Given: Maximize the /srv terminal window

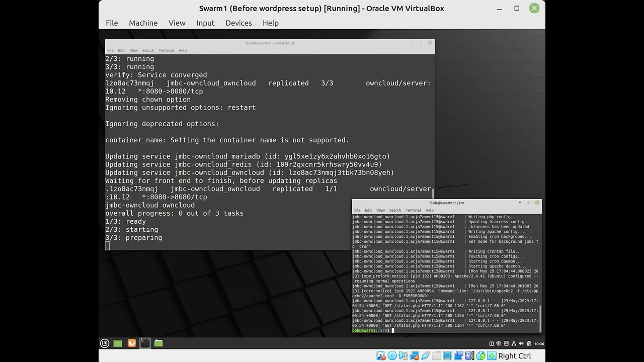Looking at the screenshot, I should point(528,203).
